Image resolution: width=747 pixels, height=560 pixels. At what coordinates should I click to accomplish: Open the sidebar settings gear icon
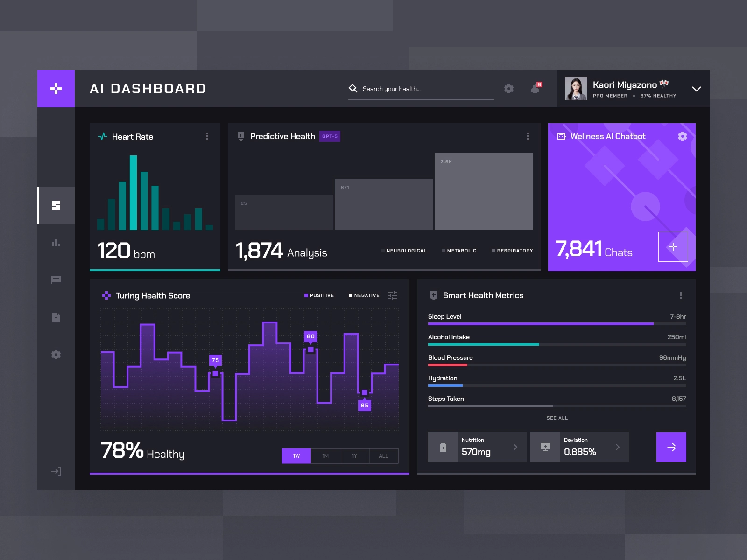click(56, 355)
